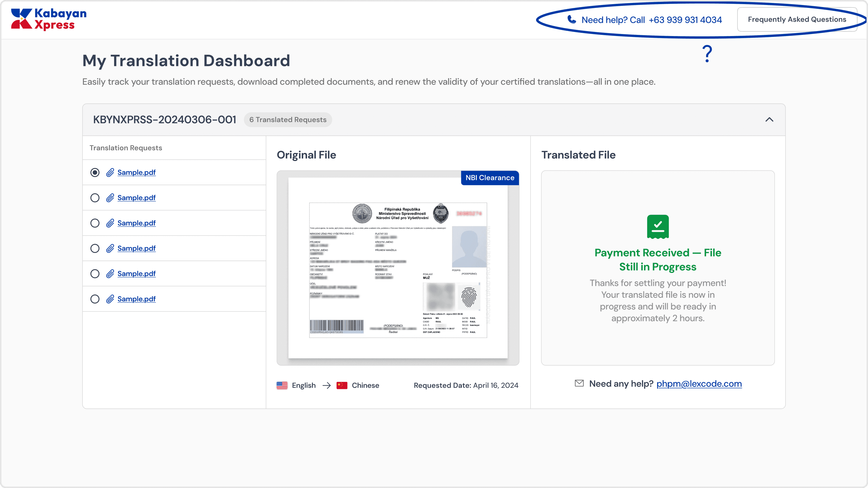The height and width of the screenshot is (488, 868).
Task: Click the 6 Translated Requests badge
Action: (x=288, y=120)
